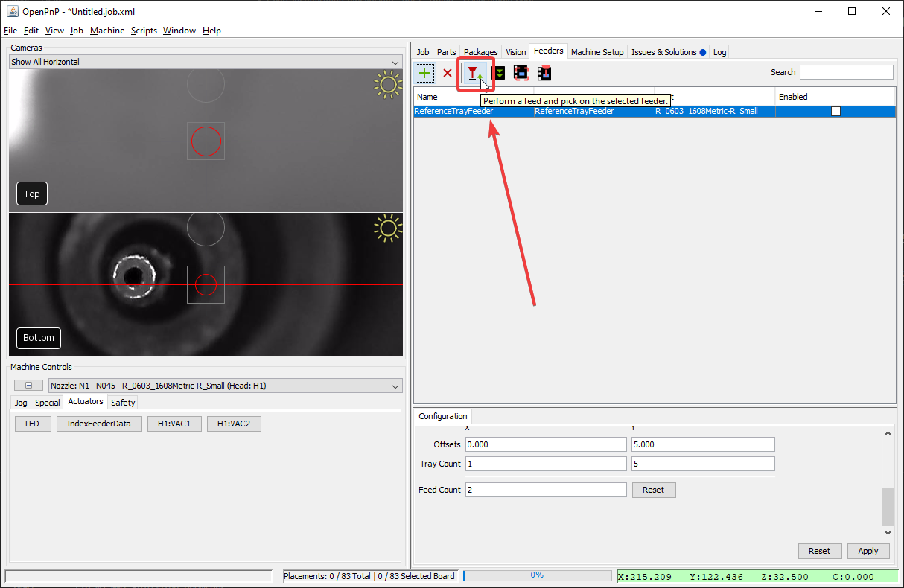
Task: Collapse the Machine Controls panel
Action: pos(28,386)
